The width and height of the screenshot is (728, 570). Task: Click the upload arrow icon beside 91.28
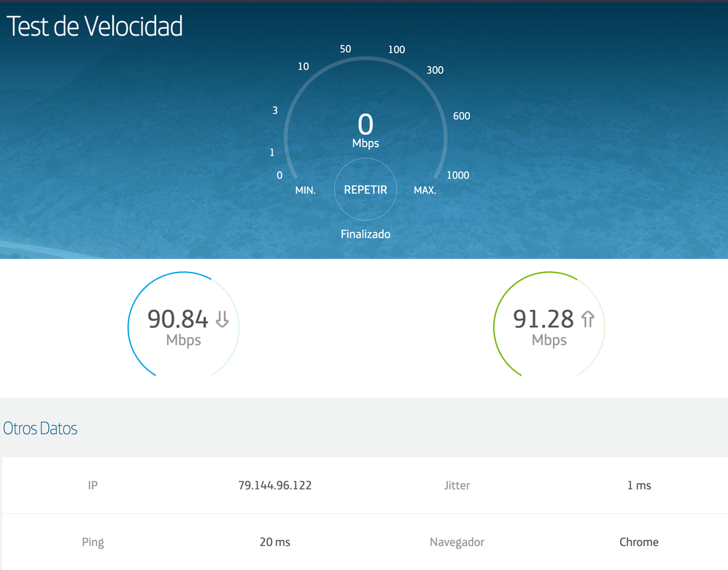(587, 319)
